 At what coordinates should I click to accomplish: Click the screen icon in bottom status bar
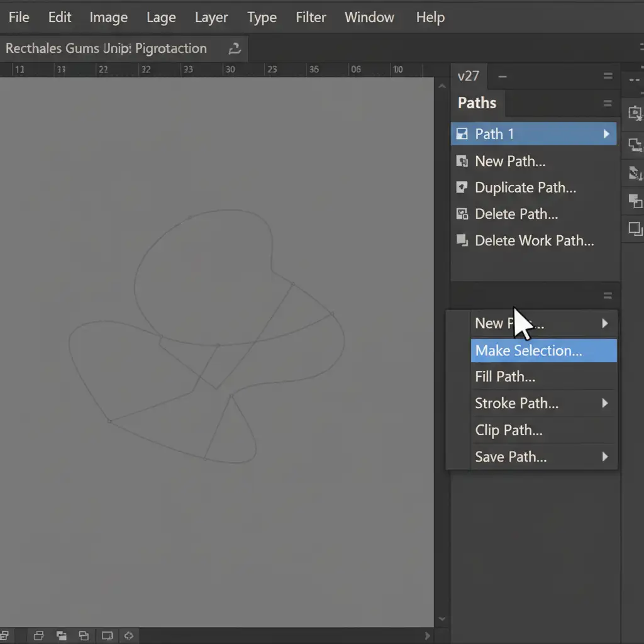[x=108, y=635]
